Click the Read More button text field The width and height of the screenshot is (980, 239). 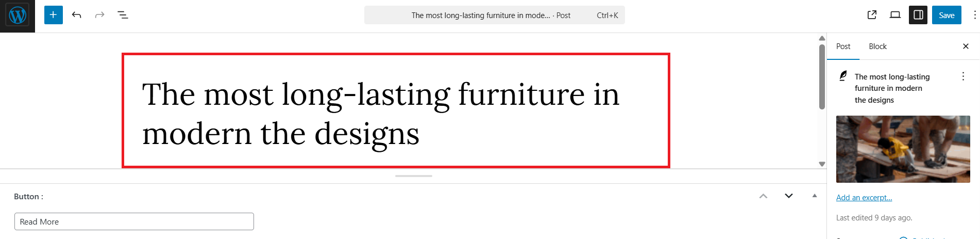134,221
